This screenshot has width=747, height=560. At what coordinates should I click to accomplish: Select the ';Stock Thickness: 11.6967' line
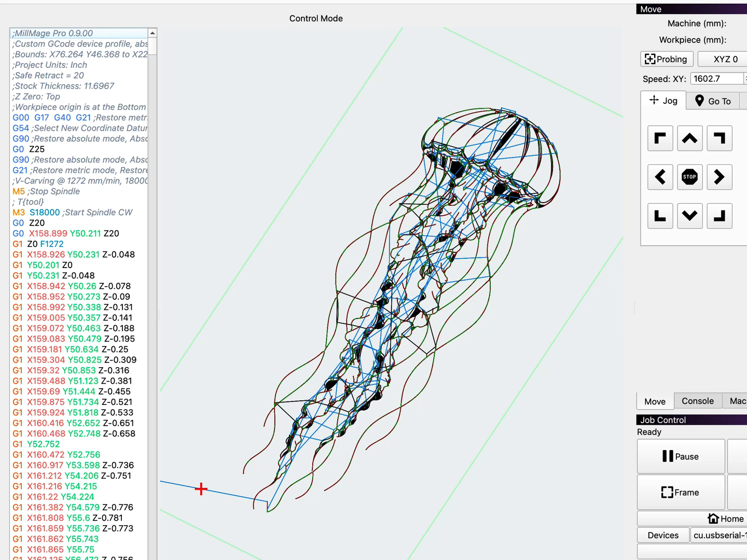[x=79, y=86]
